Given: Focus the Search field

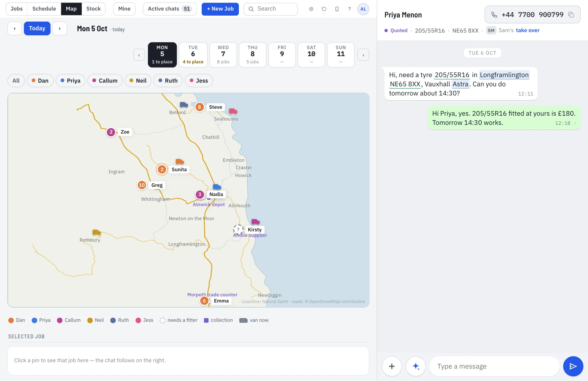Looking at the screenshot, I should click(x=270, y=9).
